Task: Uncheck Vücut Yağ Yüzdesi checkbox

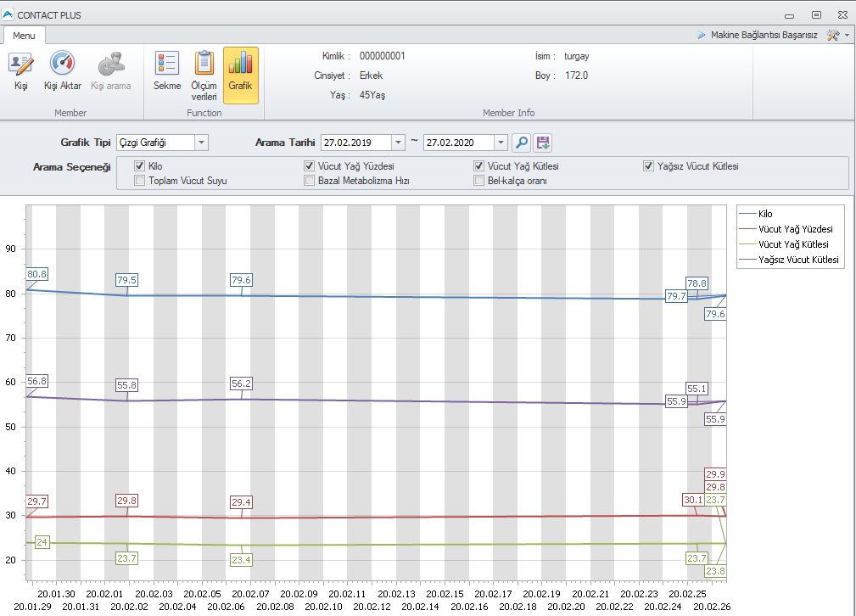Action: (310, 166)
